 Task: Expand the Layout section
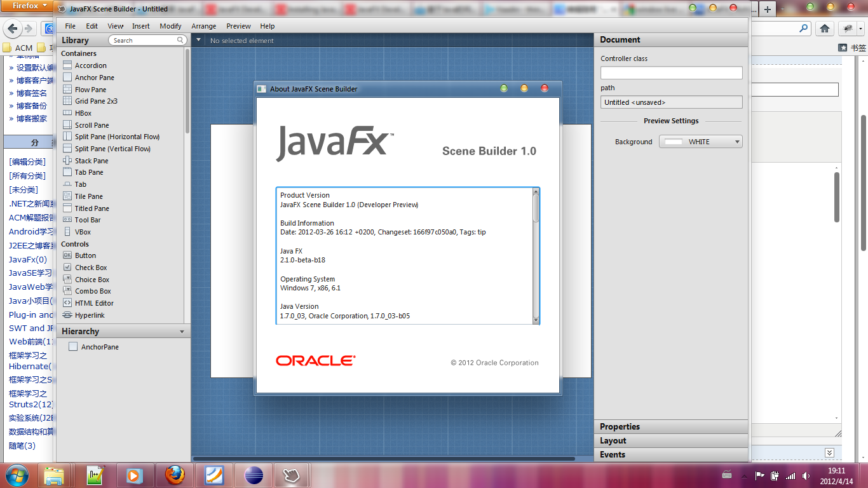tap(671, 440)
